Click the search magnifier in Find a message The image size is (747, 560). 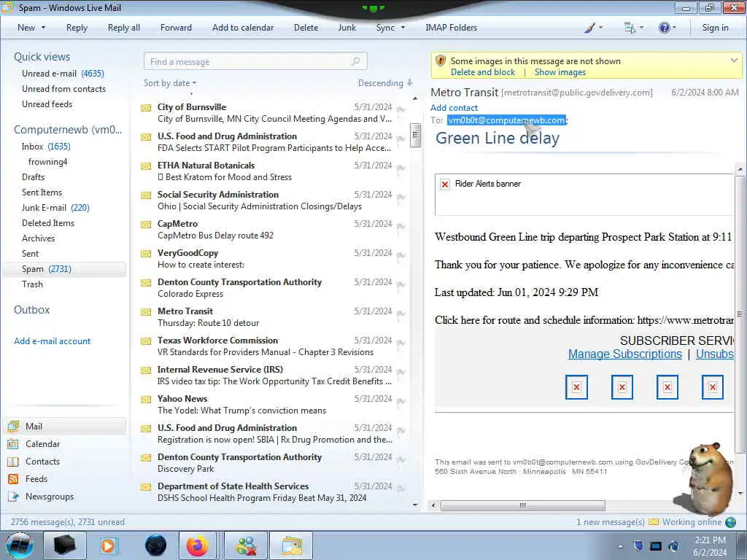(x=355, y=61)
